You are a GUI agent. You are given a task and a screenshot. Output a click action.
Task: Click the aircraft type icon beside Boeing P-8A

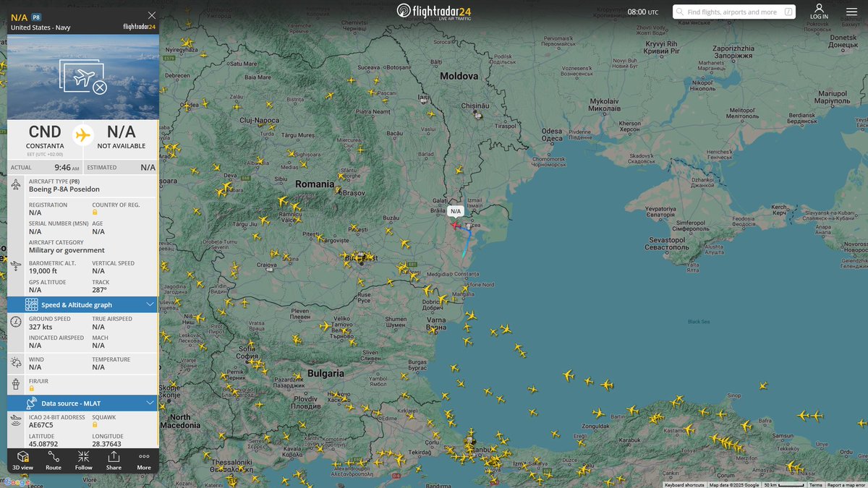(x=16, y=185)
